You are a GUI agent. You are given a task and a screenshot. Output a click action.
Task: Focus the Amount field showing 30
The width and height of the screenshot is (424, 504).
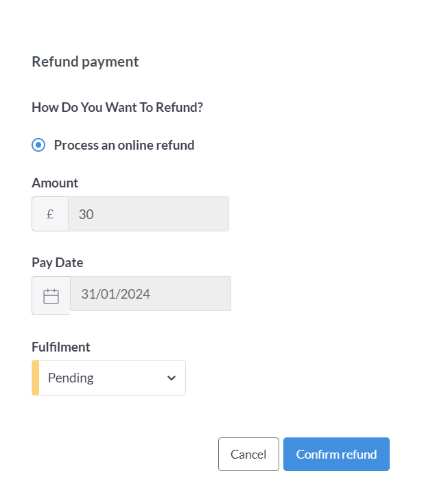(149, 214)
